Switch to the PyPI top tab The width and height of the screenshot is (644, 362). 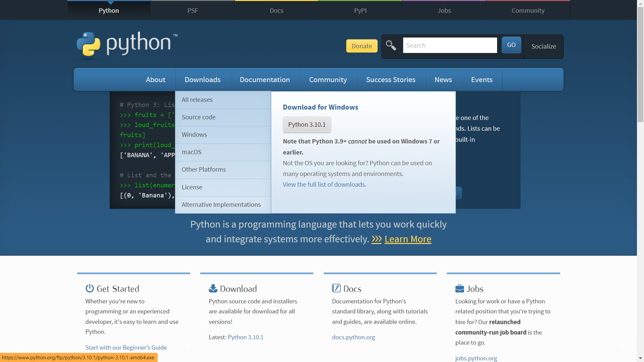click(x=360, y=10)
